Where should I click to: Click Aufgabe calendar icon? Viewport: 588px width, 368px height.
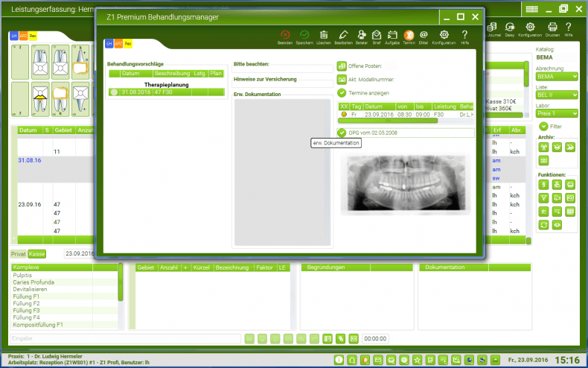392,35
